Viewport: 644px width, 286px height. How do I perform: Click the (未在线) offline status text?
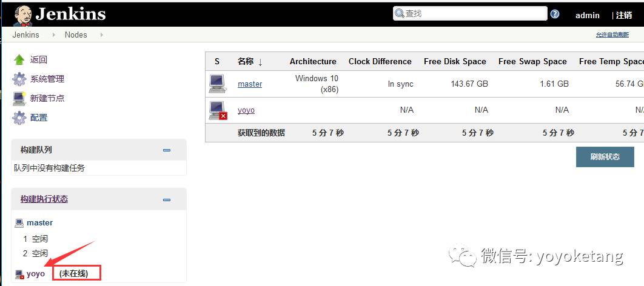[74, 274]
